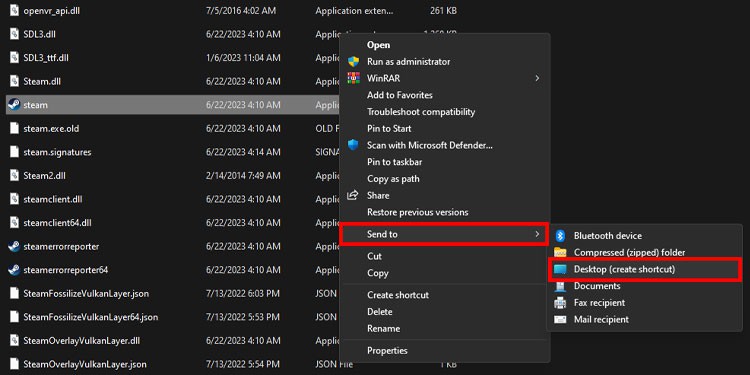This screenshot has height=375, width=750.
Task: Click the Steam2.dll file icon
Action: (14, 176)
